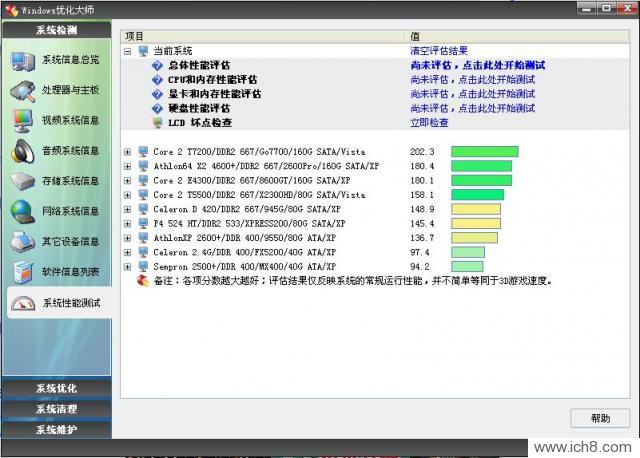Screen dimensions: 640x458
Task: Click question icon beside 硬盘性能评估
Action: coord(158,109)
